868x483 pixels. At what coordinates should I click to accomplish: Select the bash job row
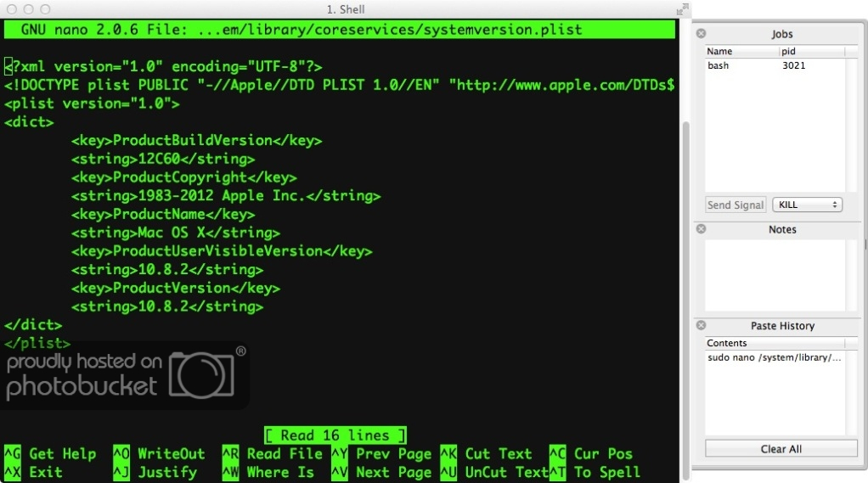775,65
